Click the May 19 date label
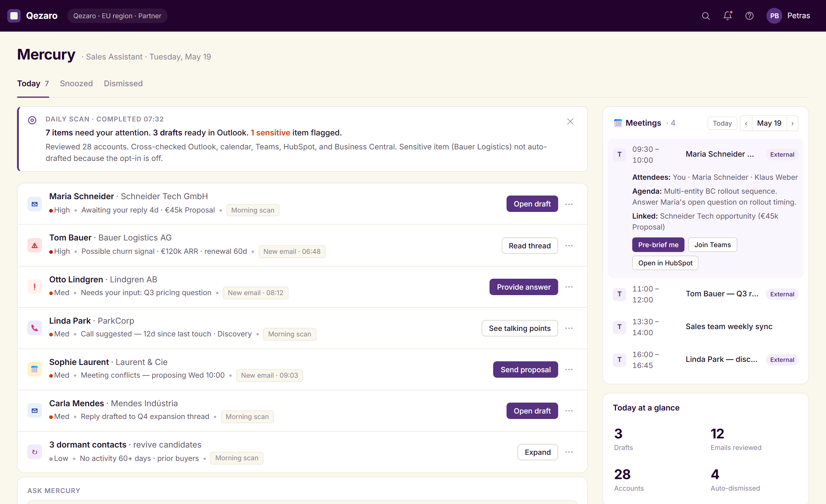 (x=769, y=123)
